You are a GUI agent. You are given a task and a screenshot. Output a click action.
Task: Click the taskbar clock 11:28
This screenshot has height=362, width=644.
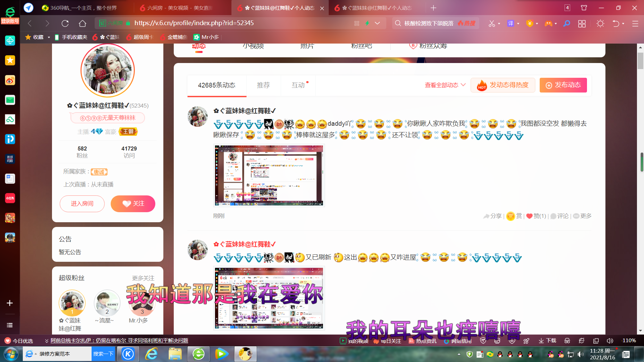click(602, 354)
